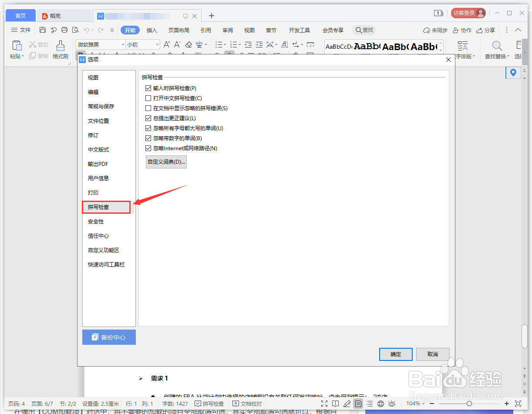Screen dimensions: 532x414
Task: Click the Increase Indent icon
Action: (x=259, y=44)
